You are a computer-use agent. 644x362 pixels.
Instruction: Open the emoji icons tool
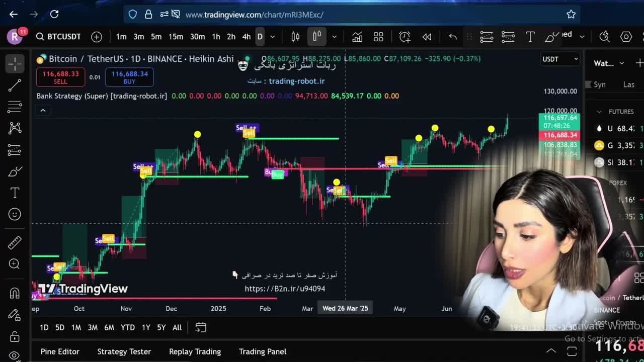[x=15, y=214]
